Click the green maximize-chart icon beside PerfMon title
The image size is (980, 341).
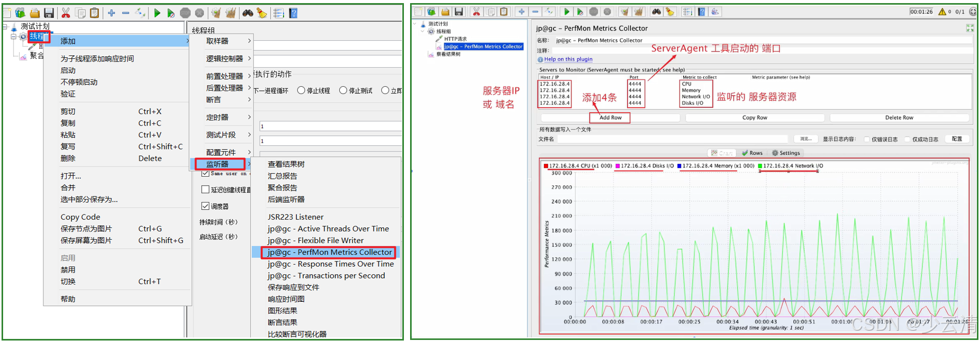tap(970, 28)
